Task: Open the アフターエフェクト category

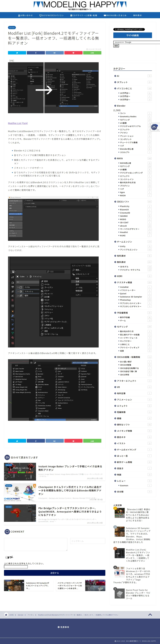Action: click(x=127, y=381)
